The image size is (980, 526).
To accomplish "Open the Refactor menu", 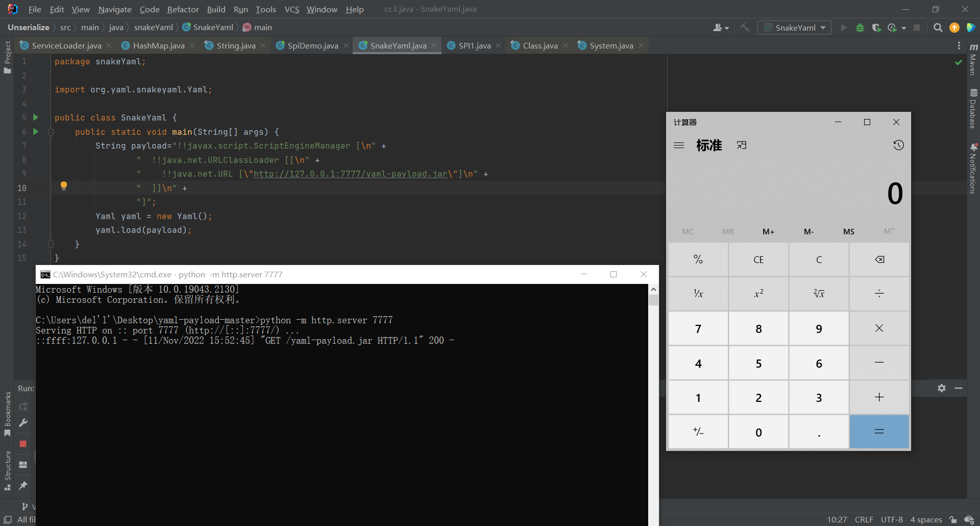I will click(183, 9).
